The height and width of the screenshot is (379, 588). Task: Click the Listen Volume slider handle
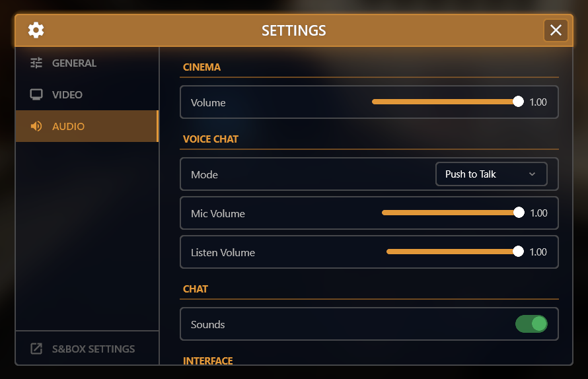click(518, 252)
